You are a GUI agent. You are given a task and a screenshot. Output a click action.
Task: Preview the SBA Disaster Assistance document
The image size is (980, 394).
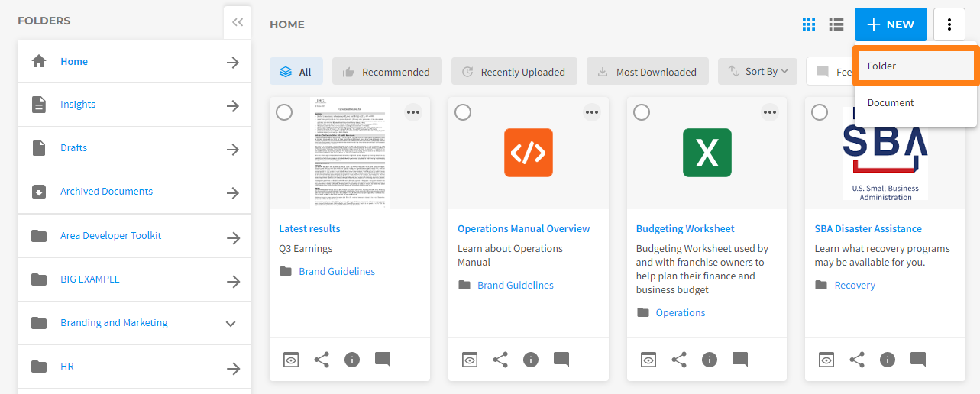(826, 360)
